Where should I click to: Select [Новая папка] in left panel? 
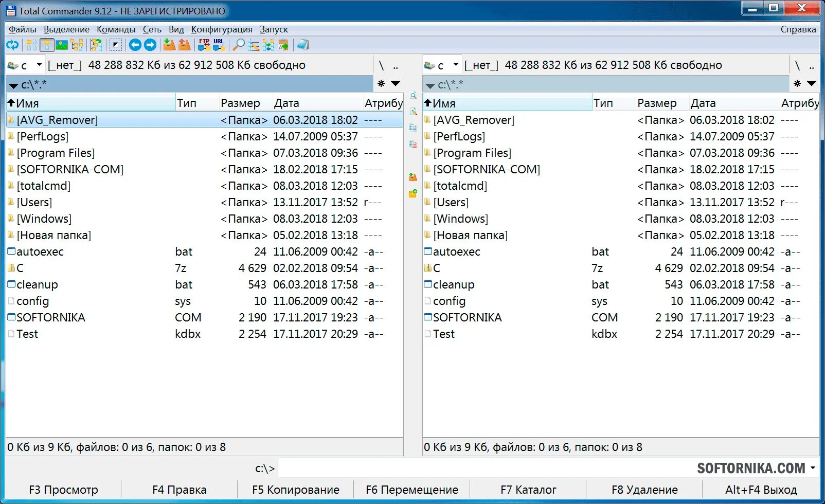click(205, 235)
